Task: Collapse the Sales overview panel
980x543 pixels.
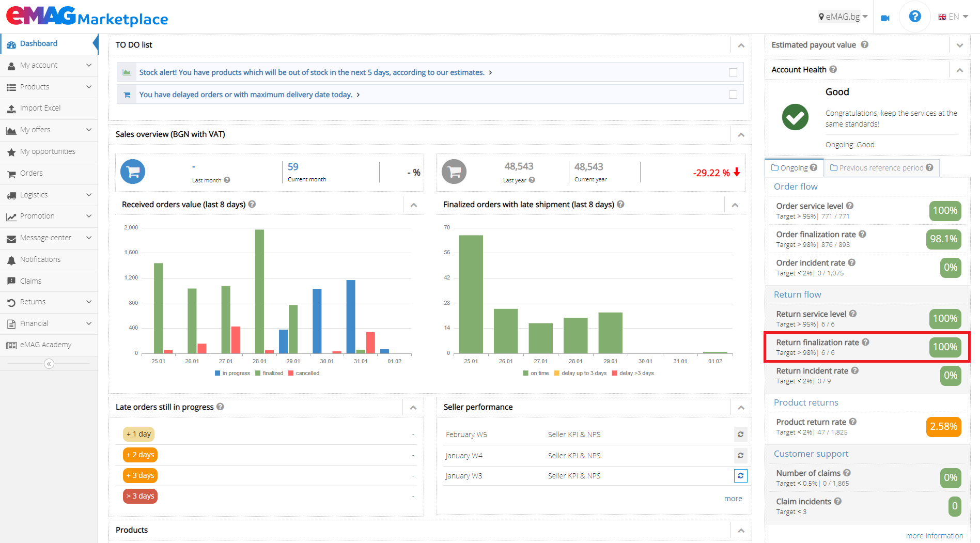Action: click(x=741, y=134)
